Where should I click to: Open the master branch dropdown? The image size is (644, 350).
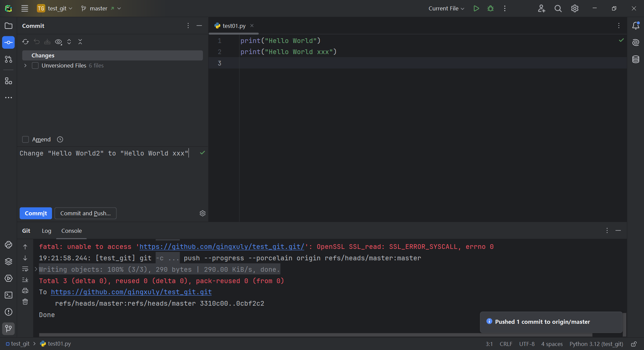101,8
